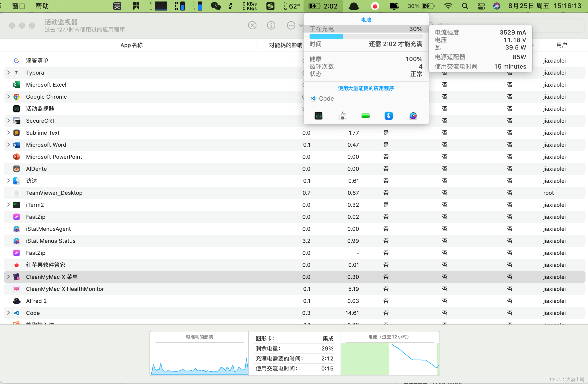Image resolution: width=588 pixels, height=384 pixels.
Task: Click the 英 input method menu icon
Action: tap(117, 6)
